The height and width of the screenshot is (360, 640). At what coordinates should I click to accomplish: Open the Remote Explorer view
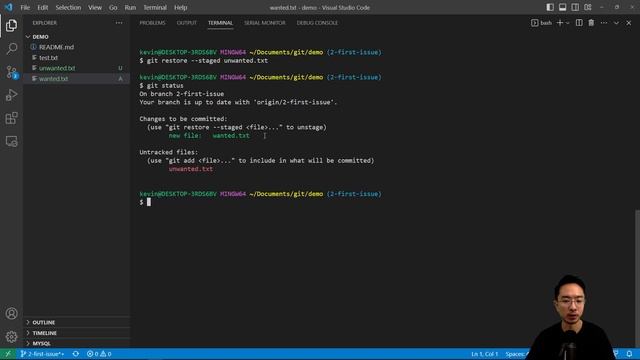click(x=11, y=141)
